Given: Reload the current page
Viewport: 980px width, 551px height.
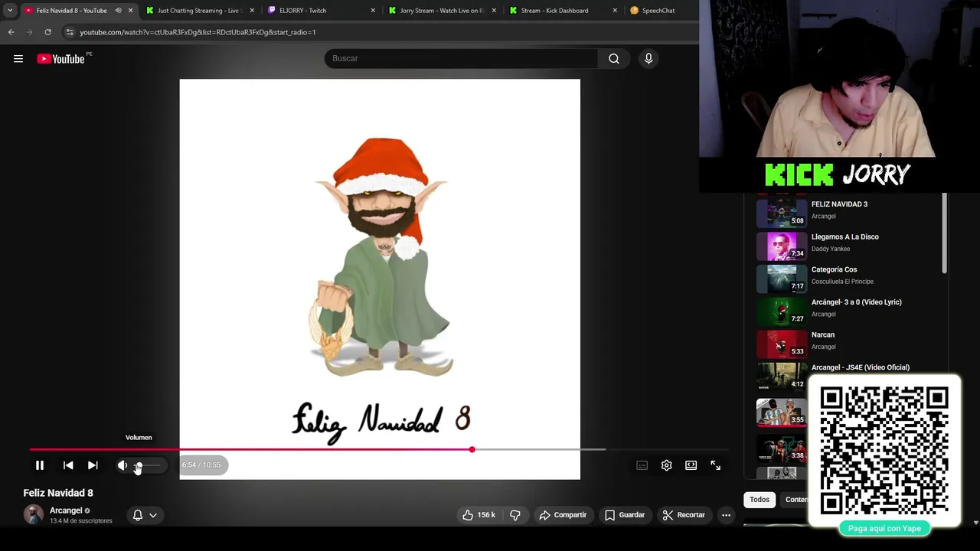Looking at the screenshot, I should click(x=47, y=32).
